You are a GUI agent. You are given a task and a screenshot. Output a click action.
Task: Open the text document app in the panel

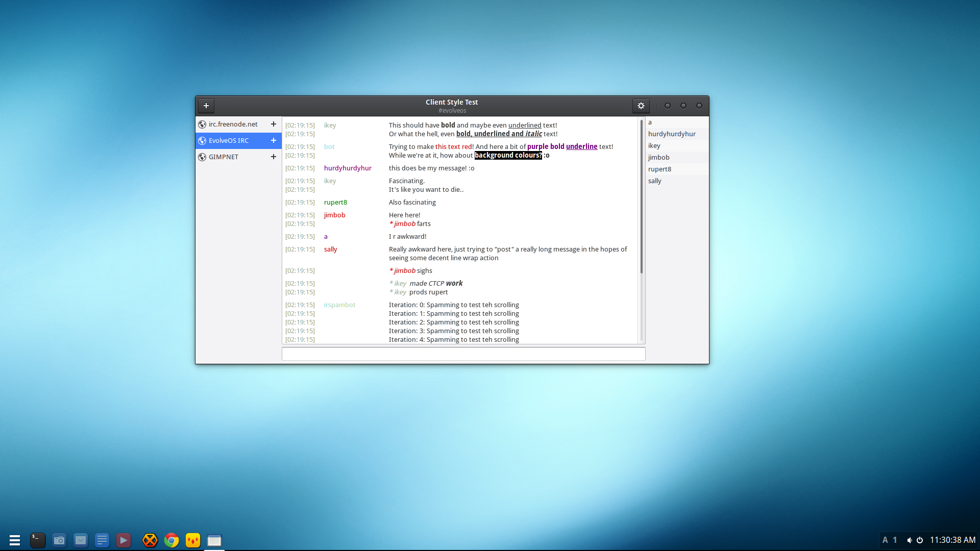coord(102,540)
